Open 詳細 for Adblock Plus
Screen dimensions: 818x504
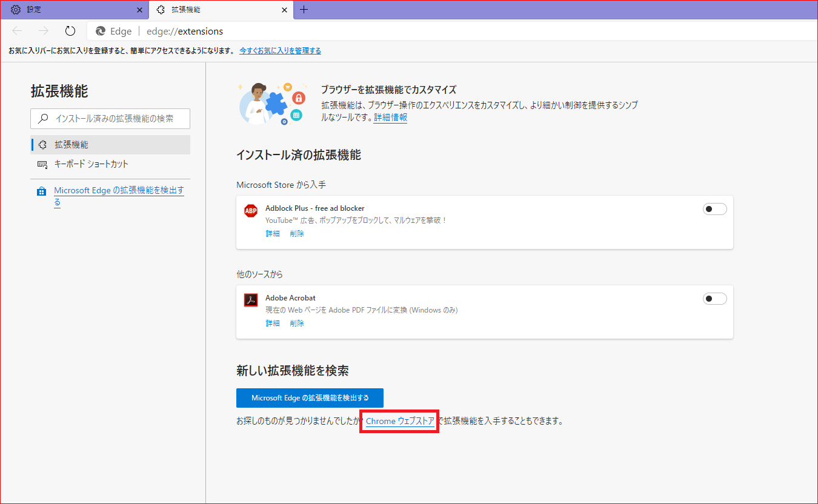(x=273, y=234)
